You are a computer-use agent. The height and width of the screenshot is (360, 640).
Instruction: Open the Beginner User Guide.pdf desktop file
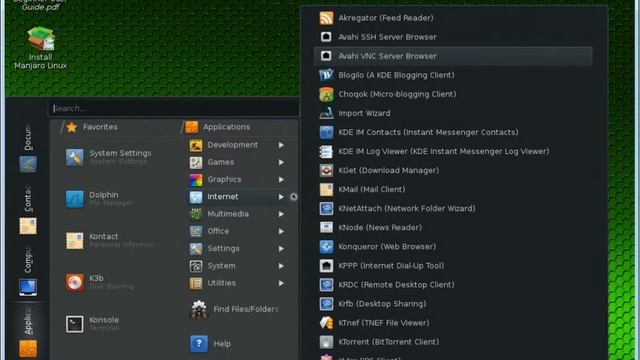(40, 5)
